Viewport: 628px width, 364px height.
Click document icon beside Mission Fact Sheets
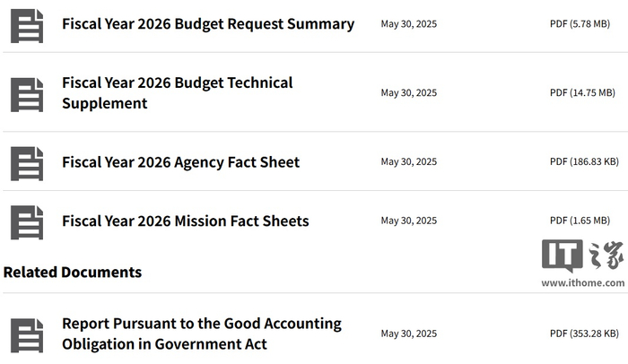coord(27,221)
